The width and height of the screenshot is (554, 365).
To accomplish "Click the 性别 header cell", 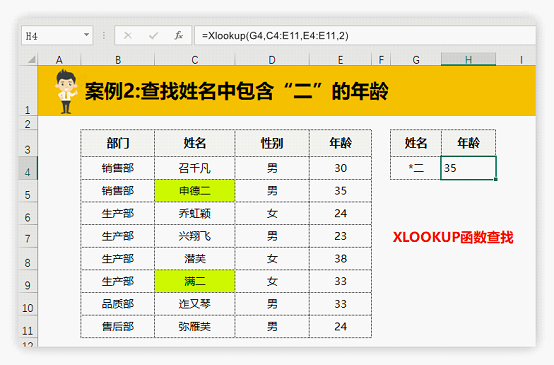I will click(x=272, y=143).
